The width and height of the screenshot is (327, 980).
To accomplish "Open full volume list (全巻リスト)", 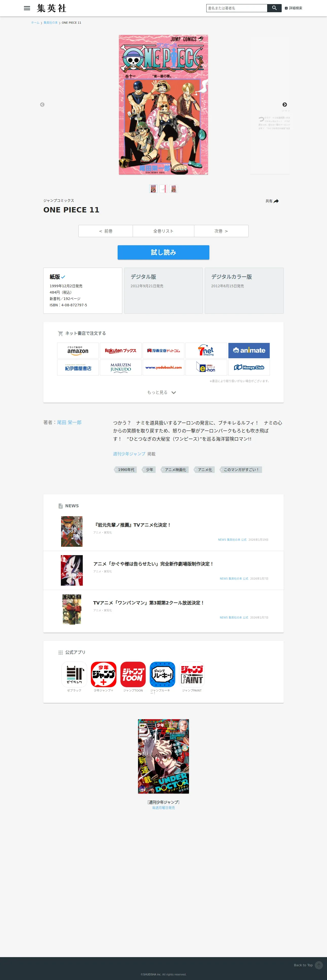I will pyautogui.click(x=163, y=231).
